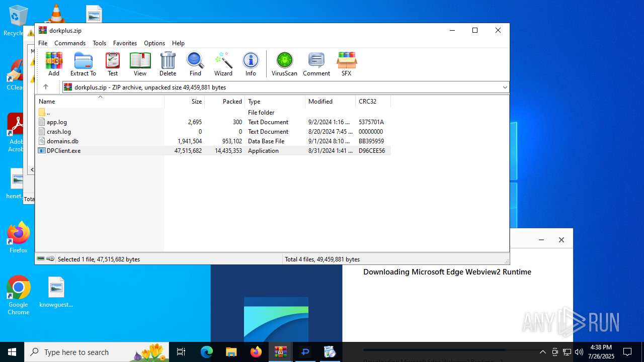Screen dimensions: 644x362
Task: Click the 5375701A CRC32 value
Action: [x=371, y=122]
